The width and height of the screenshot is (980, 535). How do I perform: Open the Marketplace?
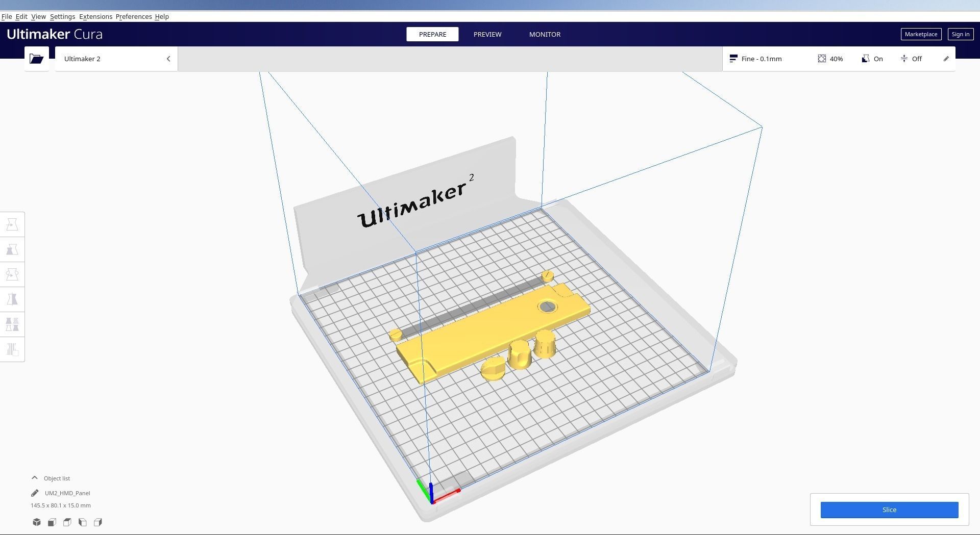(921, 34)
